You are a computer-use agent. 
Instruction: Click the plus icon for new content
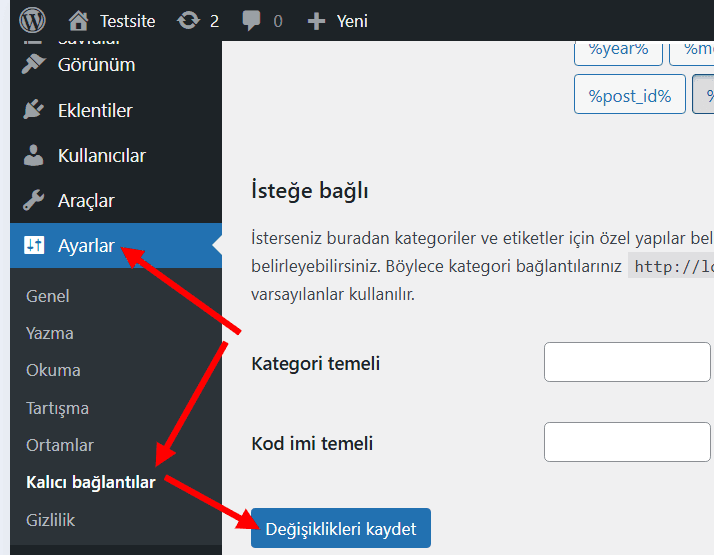pos(316,21)
